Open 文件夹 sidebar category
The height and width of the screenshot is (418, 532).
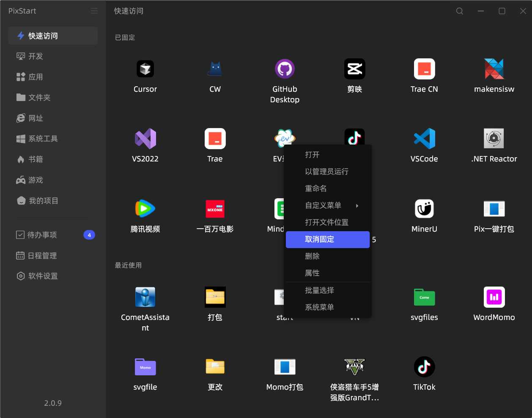[x=53, y=98]
